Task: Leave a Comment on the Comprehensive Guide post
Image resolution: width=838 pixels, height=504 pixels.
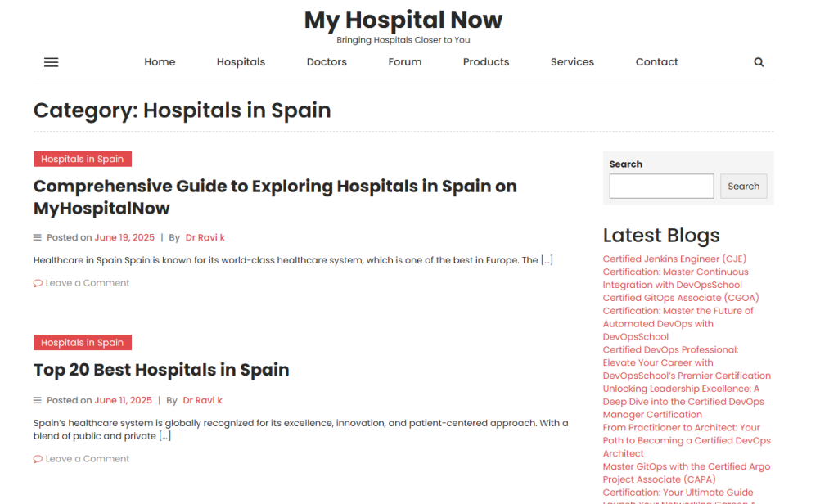Action: pos(88,283)
